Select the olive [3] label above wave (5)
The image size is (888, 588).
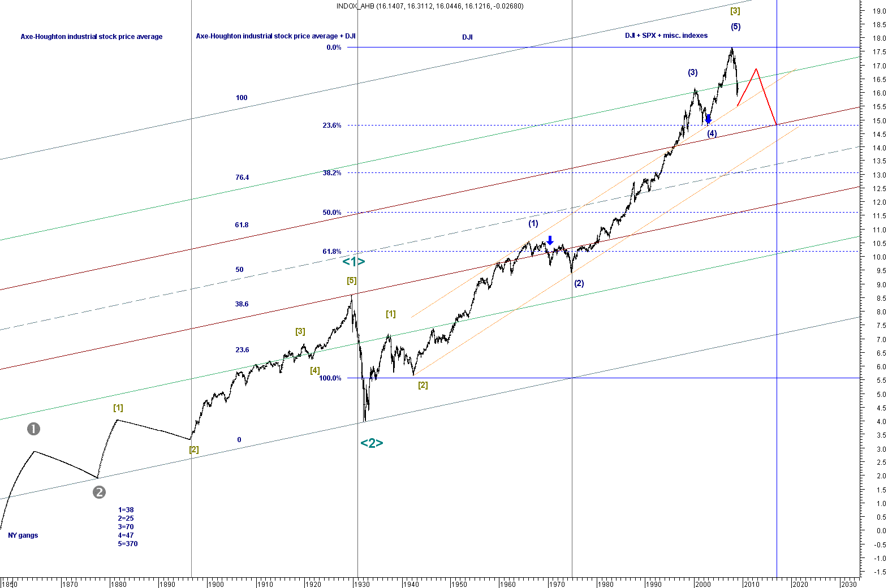point(735,11)
